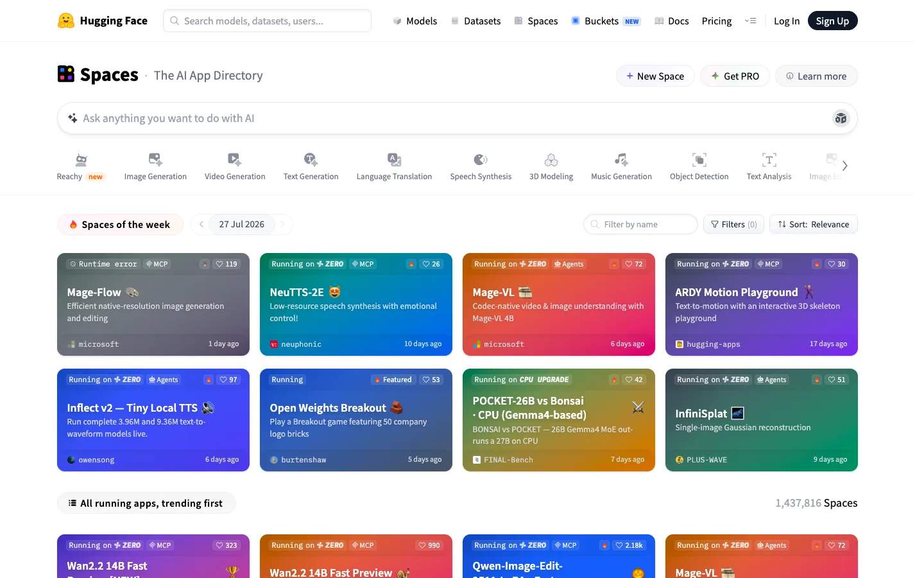Open the Reachy category icon
This screenshot has height=578, width=924.
tap(81, 160)
